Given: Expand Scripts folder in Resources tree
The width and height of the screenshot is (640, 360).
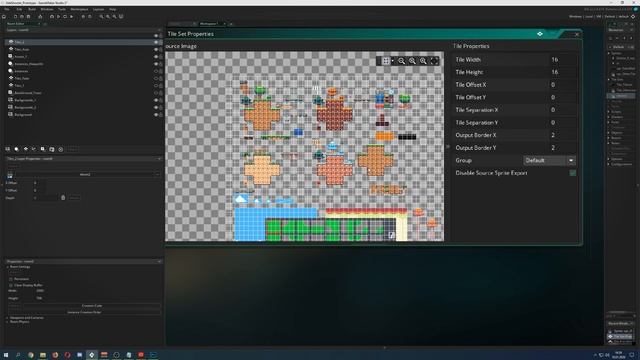Looking at the screenshot, I should [609, 111].
